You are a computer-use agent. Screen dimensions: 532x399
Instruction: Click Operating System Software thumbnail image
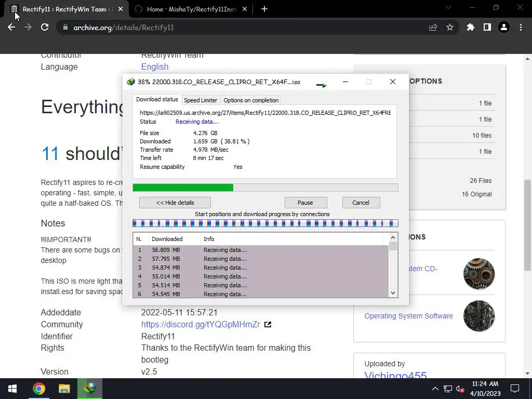point(478,316)
